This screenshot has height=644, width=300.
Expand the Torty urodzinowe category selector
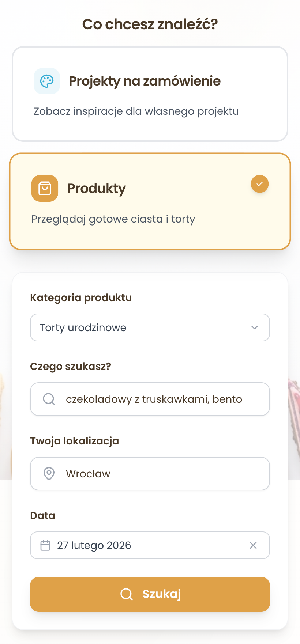150,327
